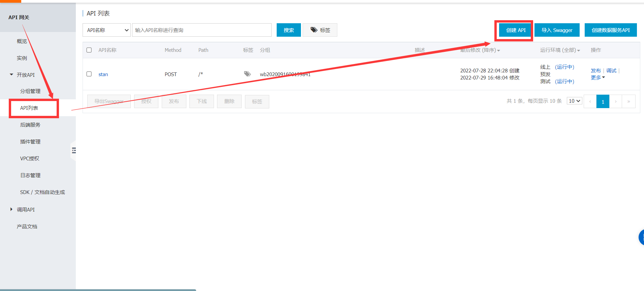Open the tag filter button

point(320,30)
